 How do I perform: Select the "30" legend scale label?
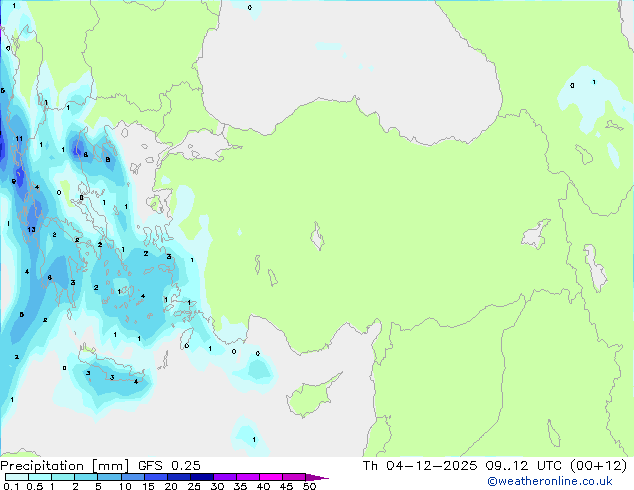pyautogui.click(x=217, y=486)
